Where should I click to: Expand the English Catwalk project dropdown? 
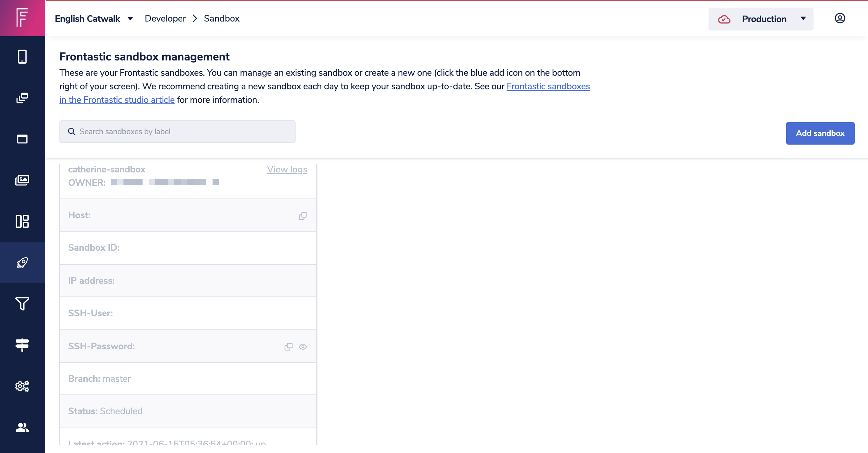point(94,19)
